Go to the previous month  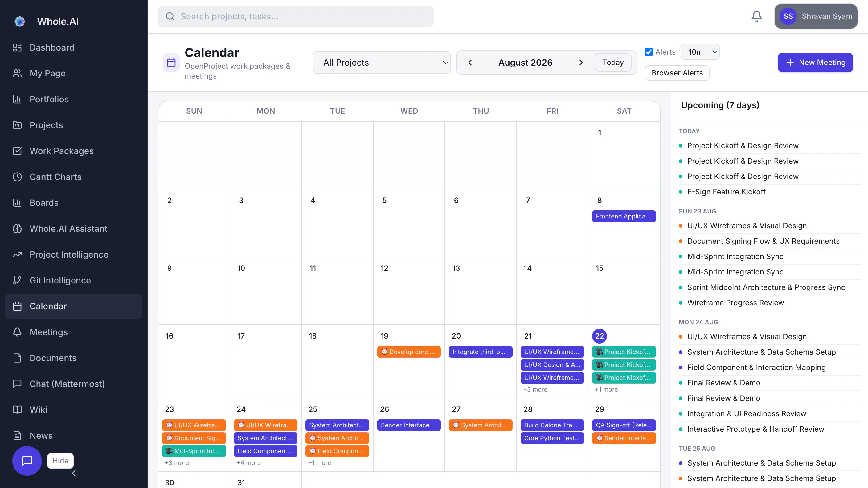[x=470, y=63]
